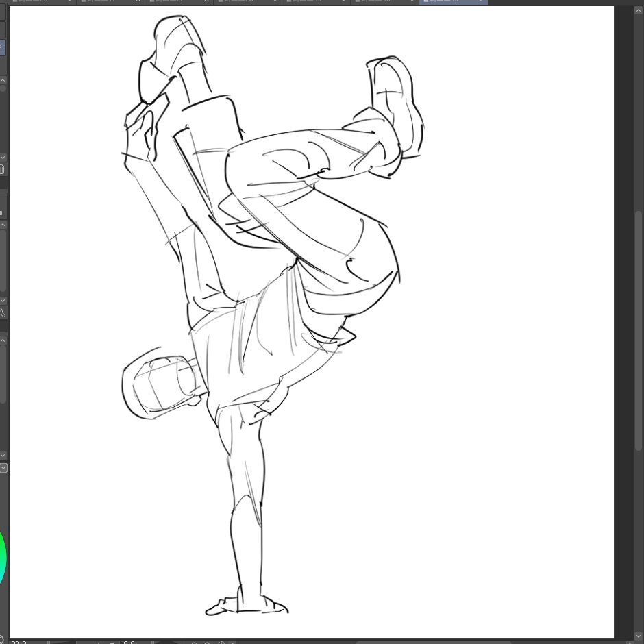Image resolution: width=644 pixels, height=644 pixels.
Task: Click the magnifier icon in the left panel
Action: (2, 312)
